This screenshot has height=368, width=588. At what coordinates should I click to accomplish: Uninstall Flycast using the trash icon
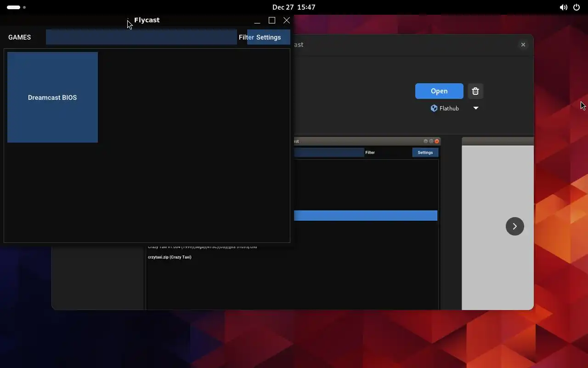[475, 91]
